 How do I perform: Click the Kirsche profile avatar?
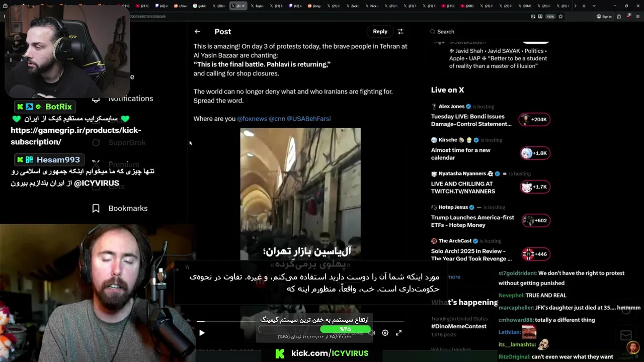click(x=434, y=140)
